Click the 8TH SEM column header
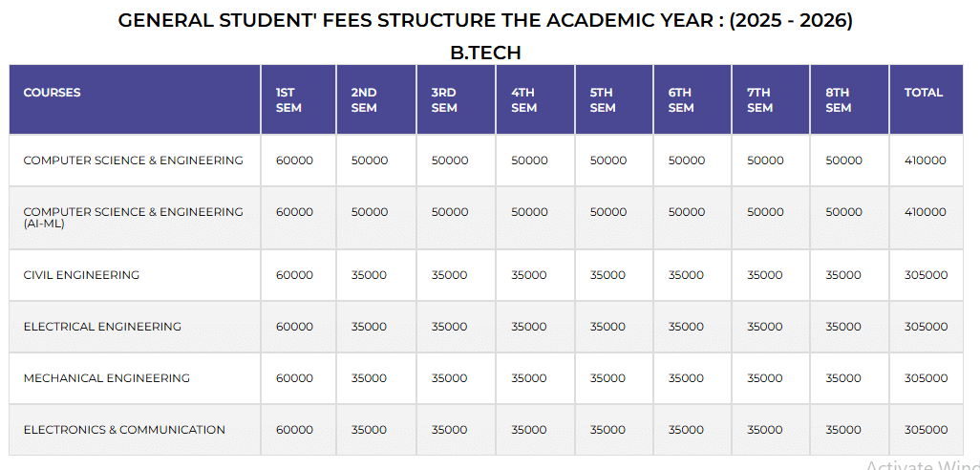 (x=838, y=100)
